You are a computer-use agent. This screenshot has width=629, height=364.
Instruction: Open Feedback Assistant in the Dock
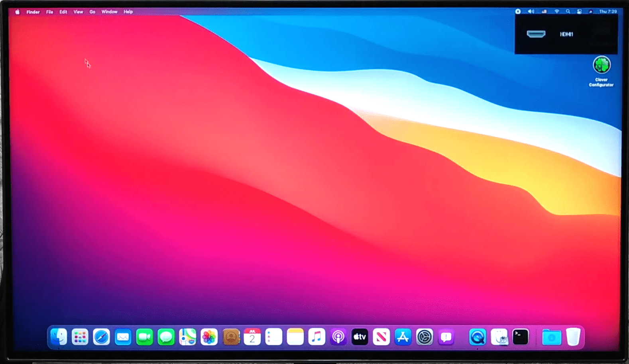pos(446,337)
